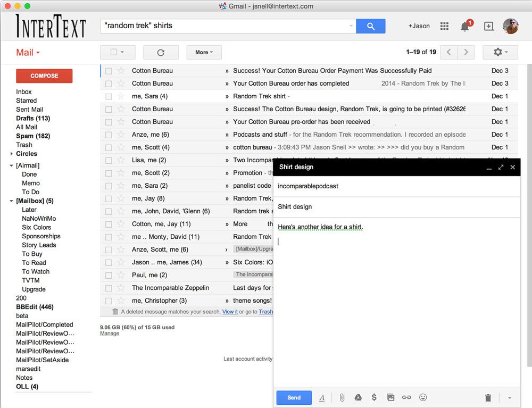Screen dimensions: 532x408
Task: Open the Inbox label
Action: [24, 92]
